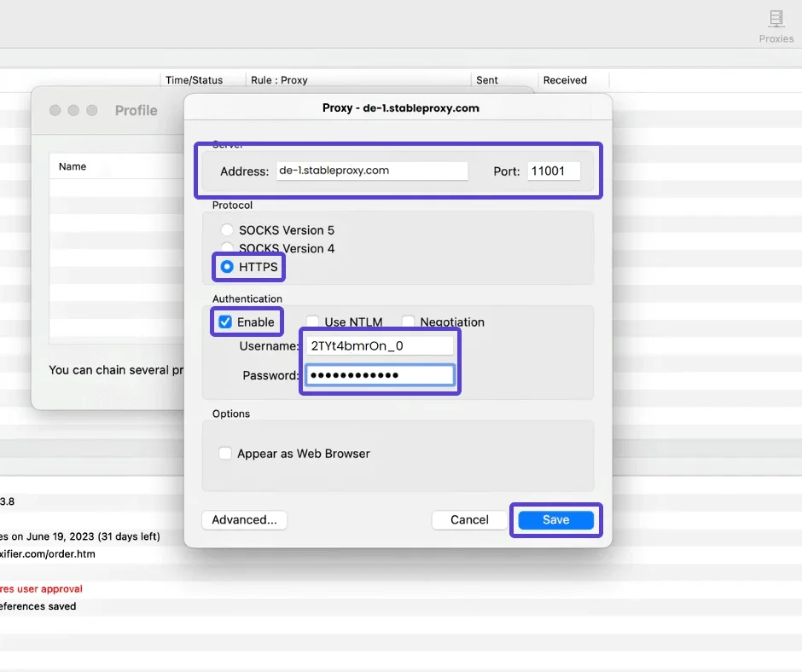
Task: Click the Username input field
Action: [380, 345]
